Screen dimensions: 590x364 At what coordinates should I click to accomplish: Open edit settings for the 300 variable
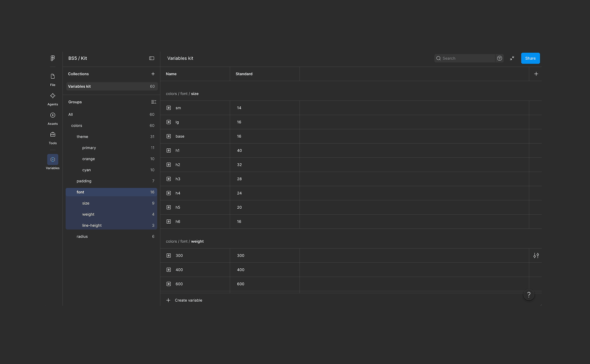(x=536, y=255)
